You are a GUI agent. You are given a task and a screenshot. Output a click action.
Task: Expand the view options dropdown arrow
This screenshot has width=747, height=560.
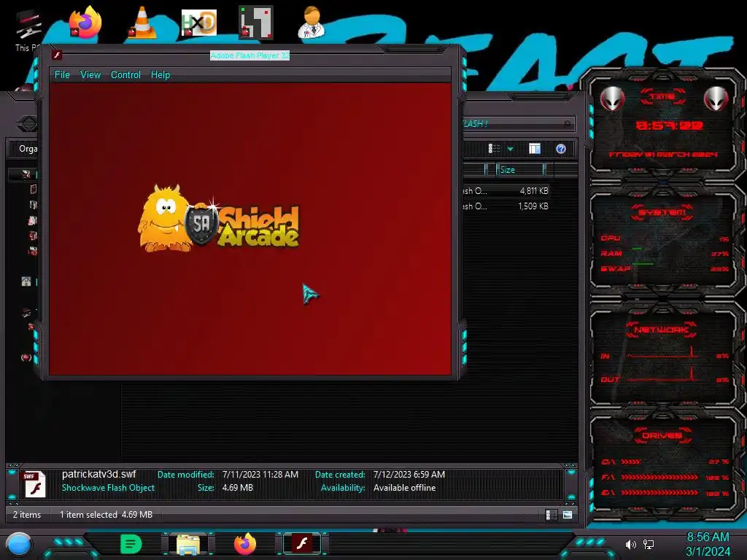click(x=510, y=149)
